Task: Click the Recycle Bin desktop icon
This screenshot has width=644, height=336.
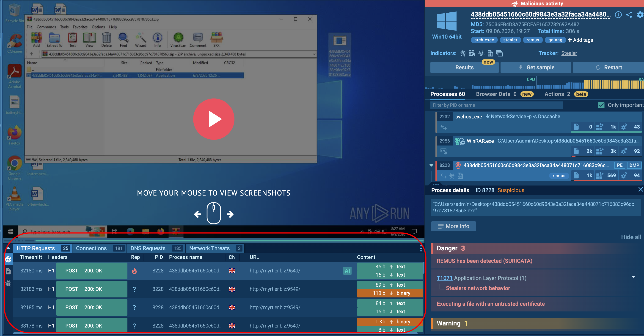Action: pos(14,13)
